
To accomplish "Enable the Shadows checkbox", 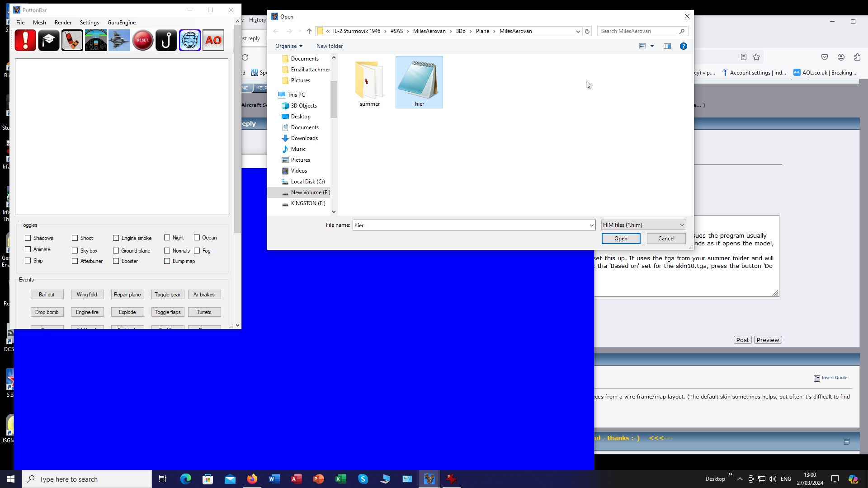I will (x=28, y=238).
